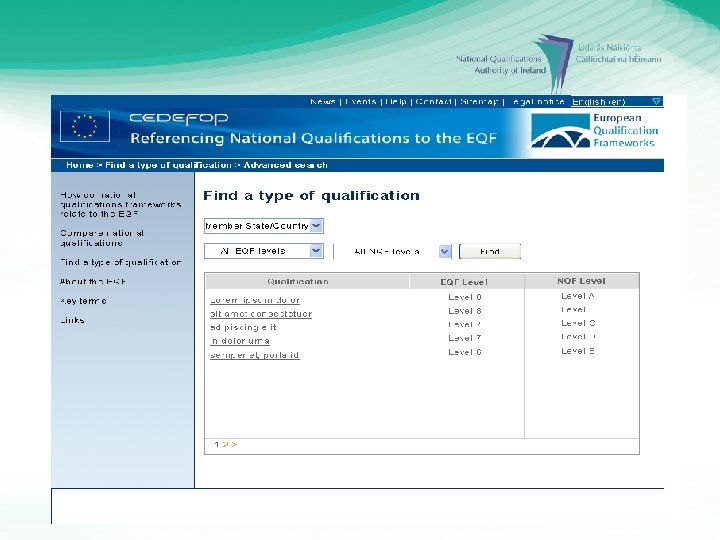
Task: Open the Lorem ipsum dolor qualification
Action: tap(255, 300)
